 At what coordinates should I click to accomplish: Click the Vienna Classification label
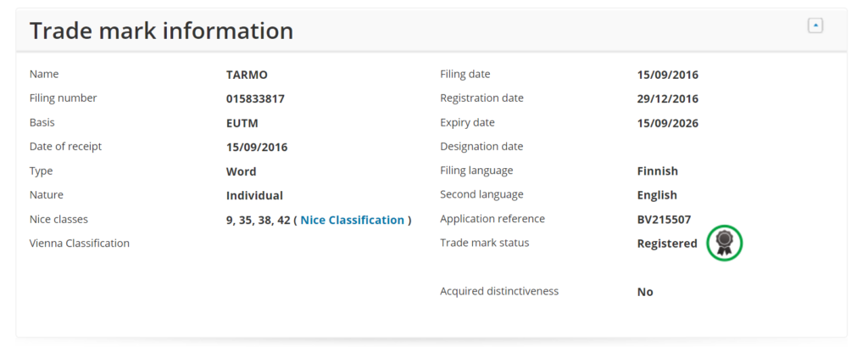[x=79, y=243]
